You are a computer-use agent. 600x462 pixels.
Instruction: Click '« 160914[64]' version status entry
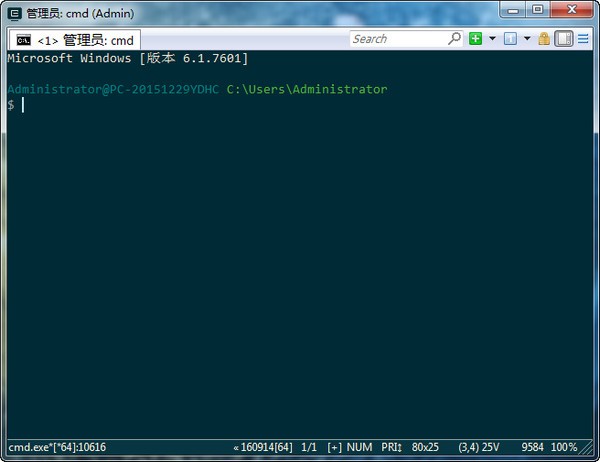point(263,447)
